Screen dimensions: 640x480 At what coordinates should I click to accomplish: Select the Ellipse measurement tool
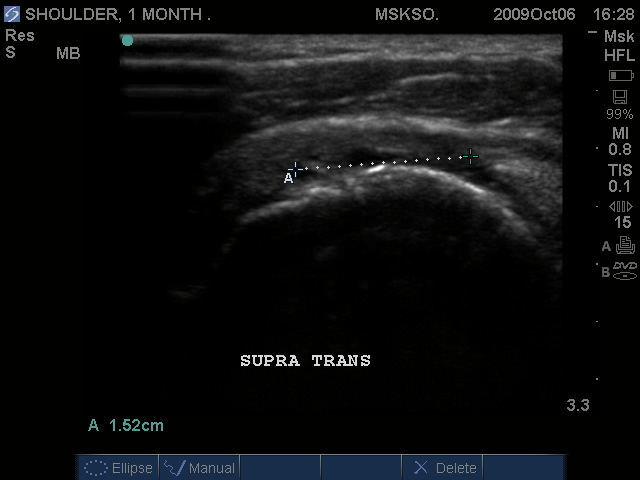[x=119, y=467]
